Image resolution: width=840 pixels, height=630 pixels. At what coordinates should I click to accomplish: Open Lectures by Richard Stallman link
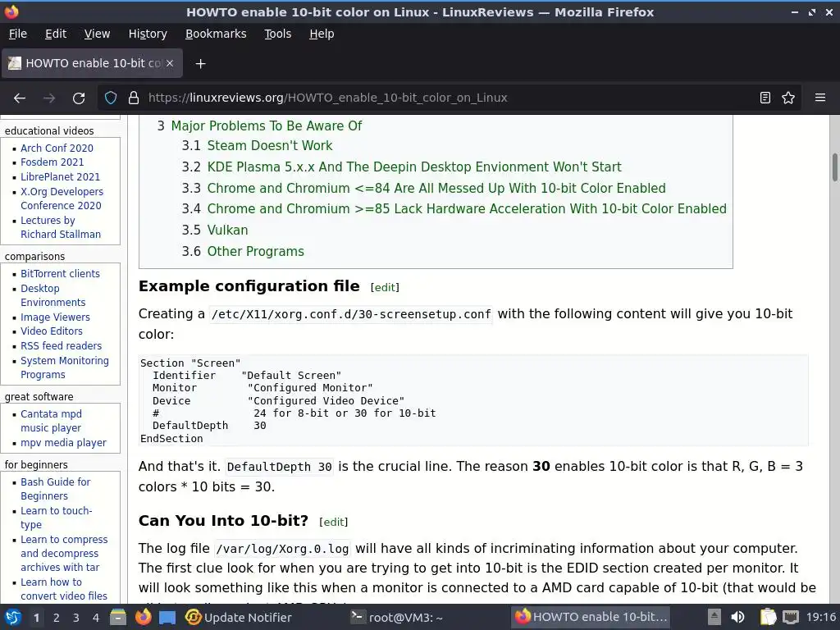[x=61, y=227]
